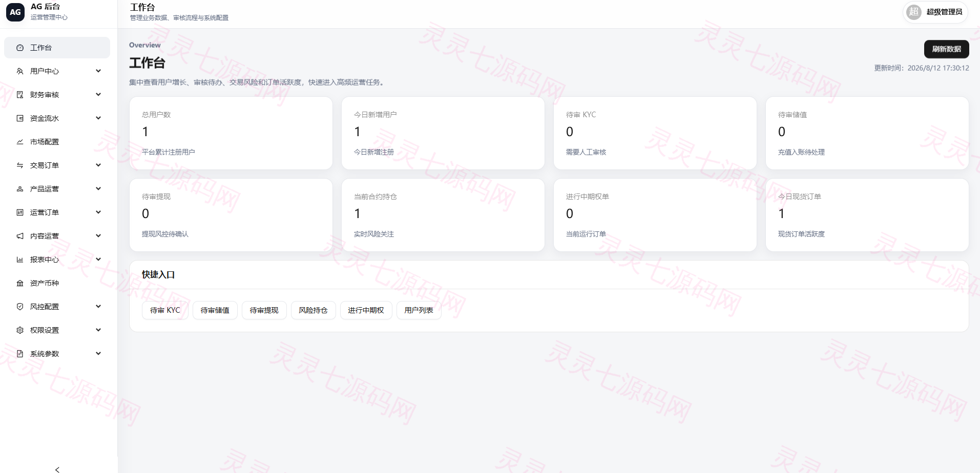
Task: Expand the 产品运营 chevron
Action: (98, 189)
